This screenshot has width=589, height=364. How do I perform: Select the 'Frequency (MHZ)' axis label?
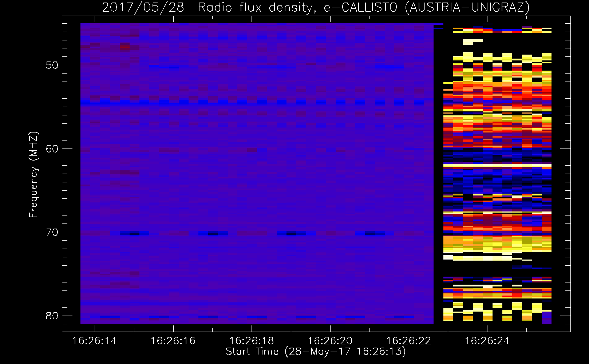(x=33, y=174)
